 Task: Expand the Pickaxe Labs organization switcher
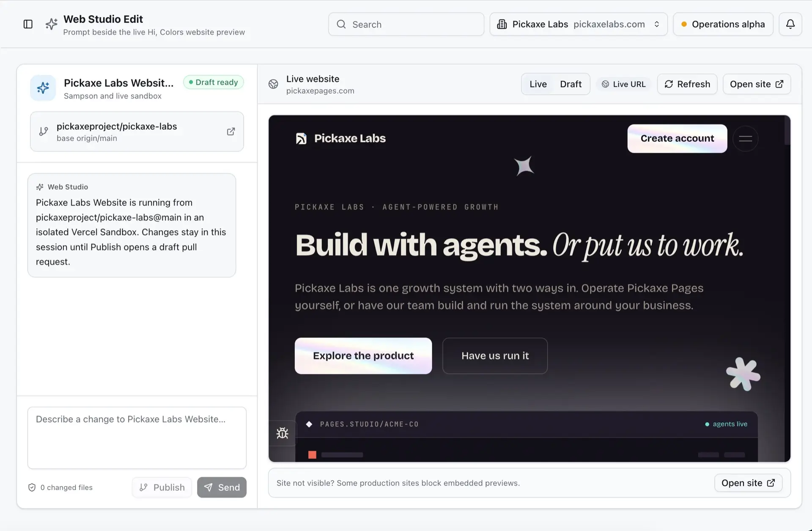click(x=579, y=24)
